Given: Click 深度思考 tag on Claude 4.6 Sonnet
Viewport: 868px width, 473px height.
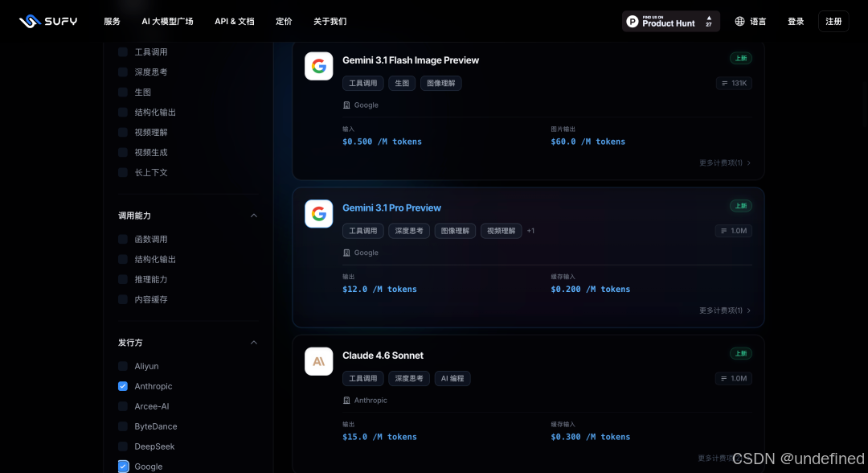Looking at the screenshot, I should click(409, 378).
